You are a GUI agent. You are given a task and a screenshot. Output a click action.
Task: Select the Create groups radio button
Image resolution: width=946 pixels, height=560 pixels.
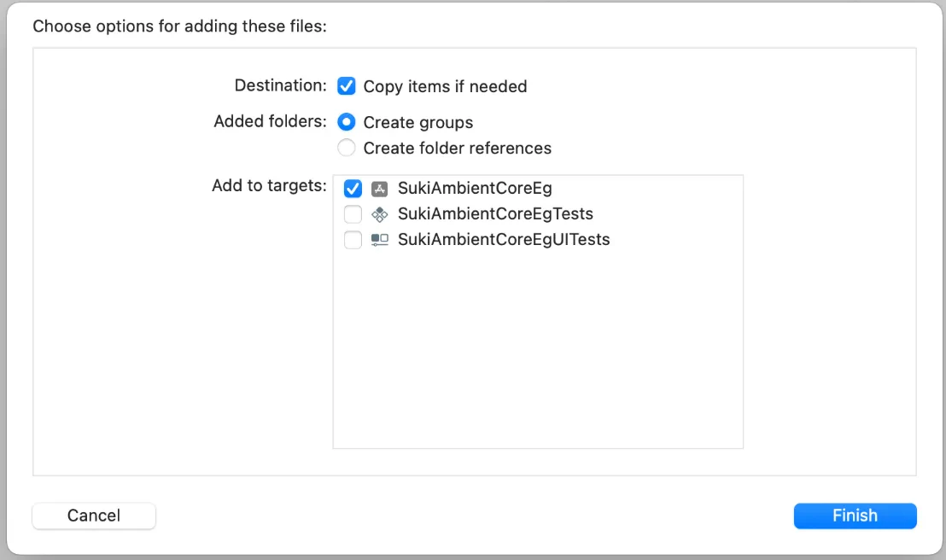click(x=347, y=122)
